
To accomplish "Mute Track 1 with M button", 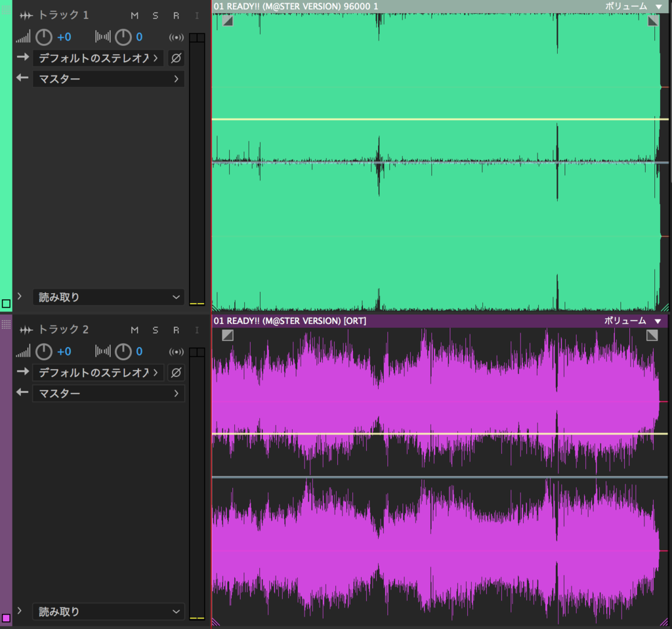I will tap(135, 16).
